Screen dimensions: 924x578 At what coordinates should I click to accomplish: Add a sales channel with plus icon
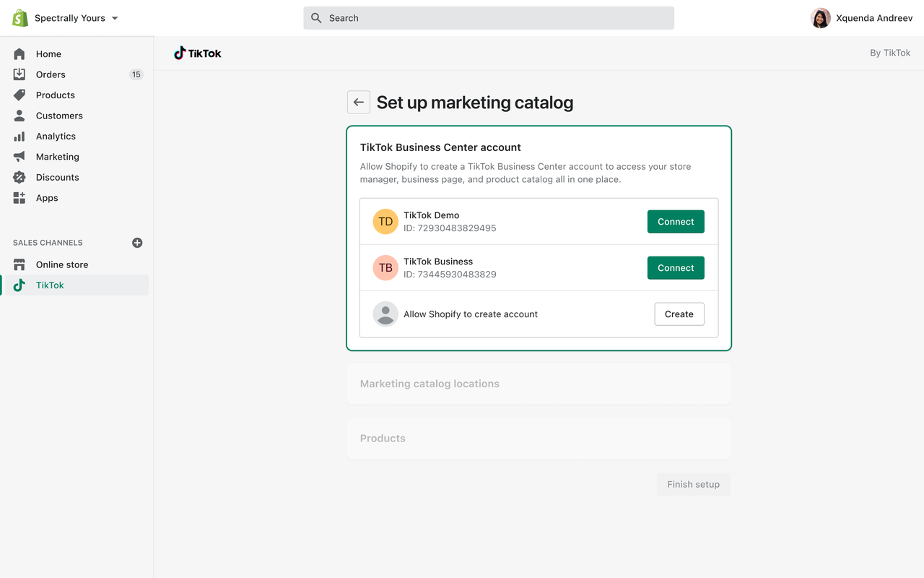pyautogui.click(x=137, y=243)
